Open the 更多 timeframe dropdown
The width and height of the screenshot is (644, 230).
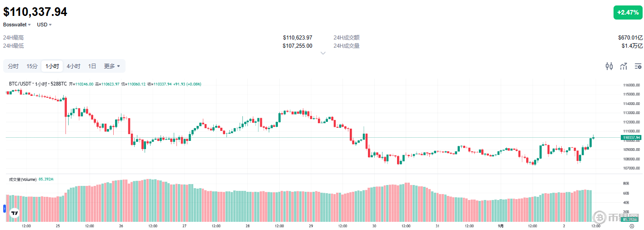tap(112, 66)
